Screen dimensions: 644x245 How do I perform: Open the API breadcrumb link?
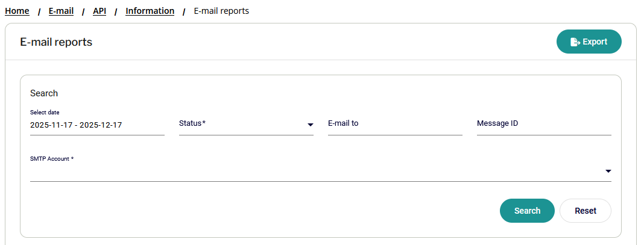(x=99, y=11)
